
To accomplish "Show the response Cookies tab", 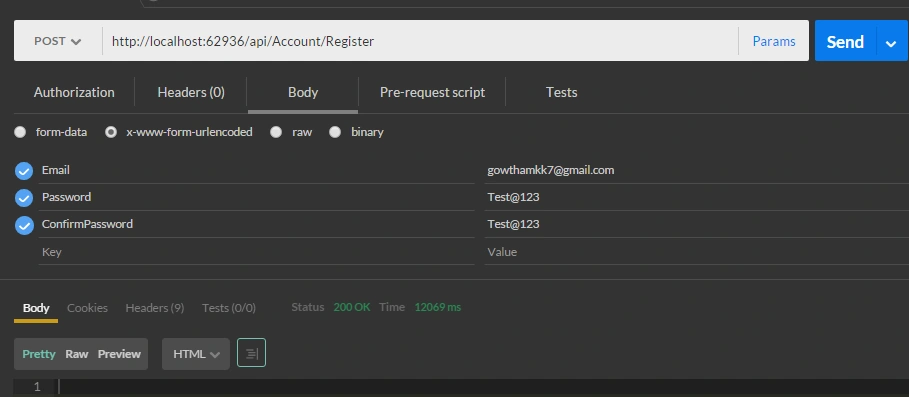I will point(88,308).
